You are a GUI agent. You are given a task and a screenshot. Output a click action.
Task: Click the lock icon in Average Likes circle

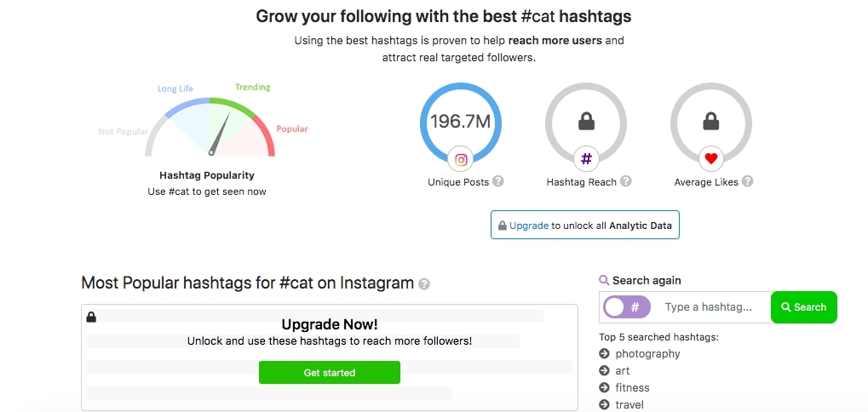point(711,121)
